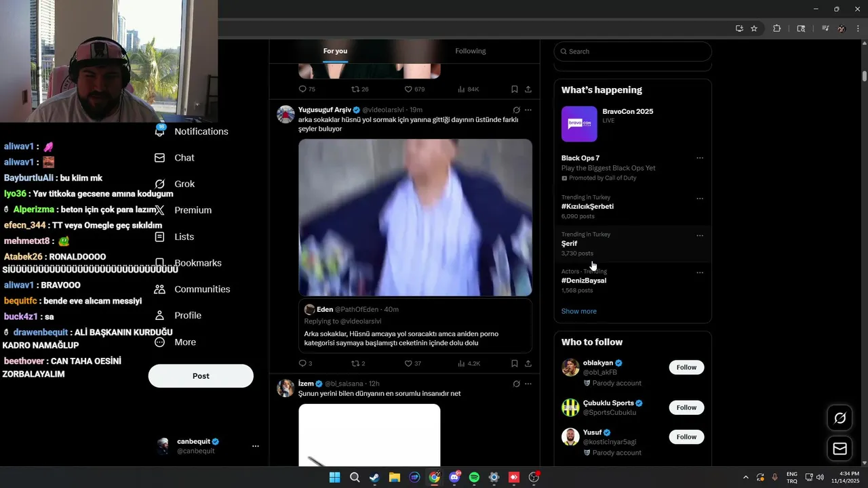
Task: Open the More sidebar menu
Action: 176,342
